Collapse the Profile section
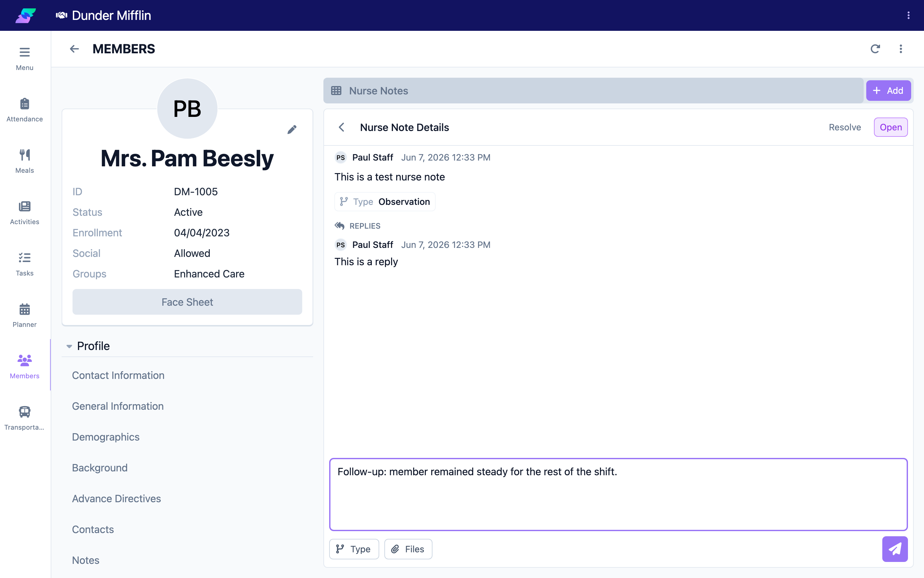This screenshot has height=578, width=924. tap(69, 346)
